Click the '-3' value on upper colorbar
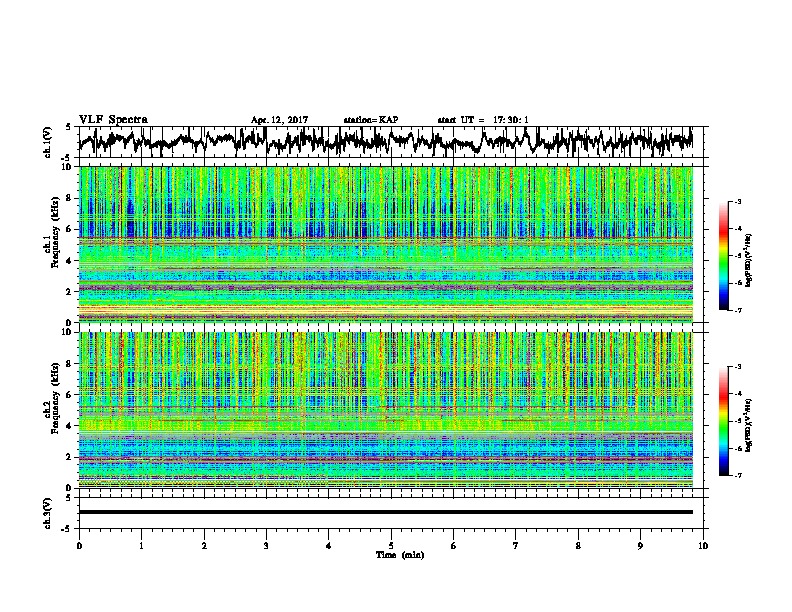The image size is (792, 612). [x=738, y=201]
